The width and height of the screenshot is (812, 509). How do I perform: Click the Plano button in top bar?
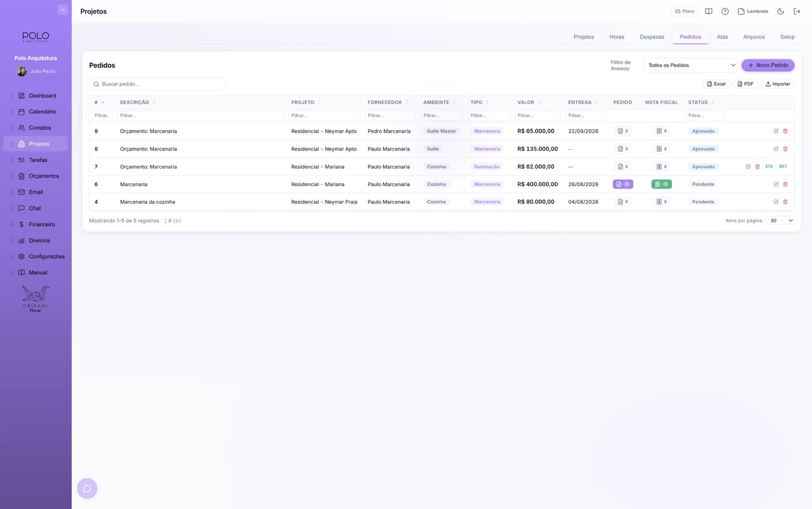(685, 12)
